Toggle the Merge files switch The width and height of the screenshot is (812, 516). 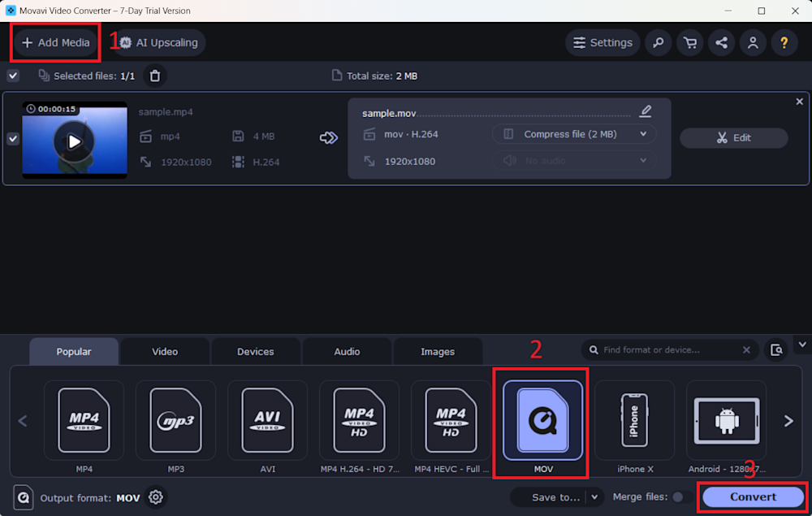[x=681, y=496]
